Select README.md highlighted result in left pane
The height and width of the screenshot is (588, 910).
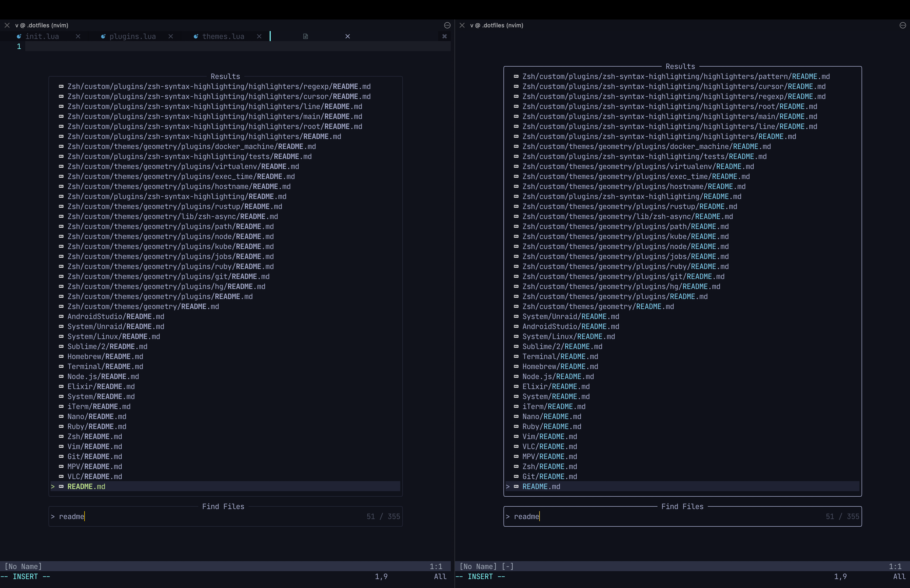[x=225, y=486]
